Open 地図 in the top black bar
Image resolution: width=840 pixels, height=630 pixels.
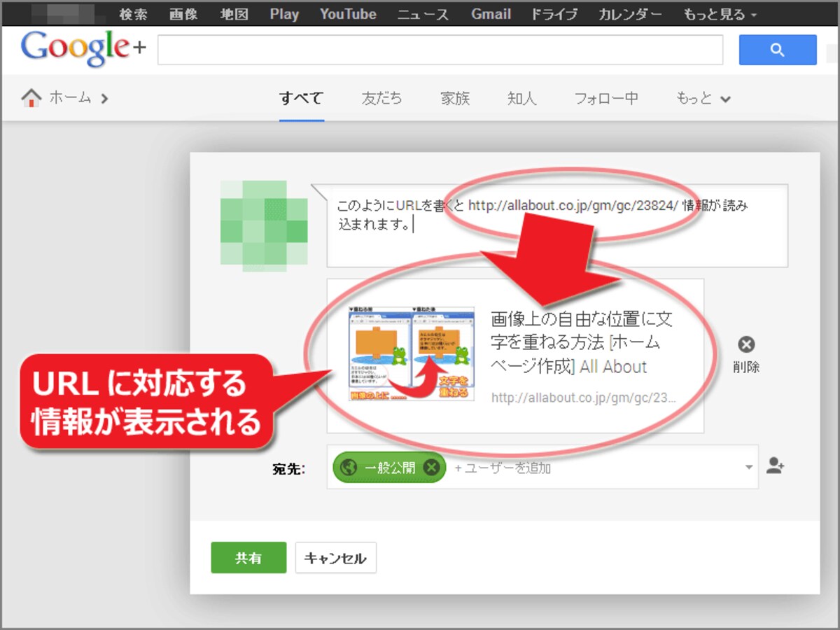[234, 14]
